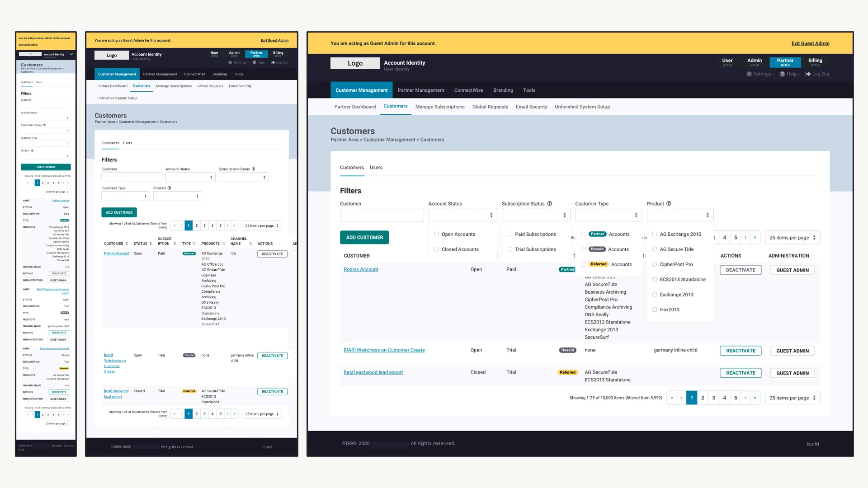The image size is (868, 488).
Task: Jump to first page in desktop bottom pagination
Action: [672, 398]
